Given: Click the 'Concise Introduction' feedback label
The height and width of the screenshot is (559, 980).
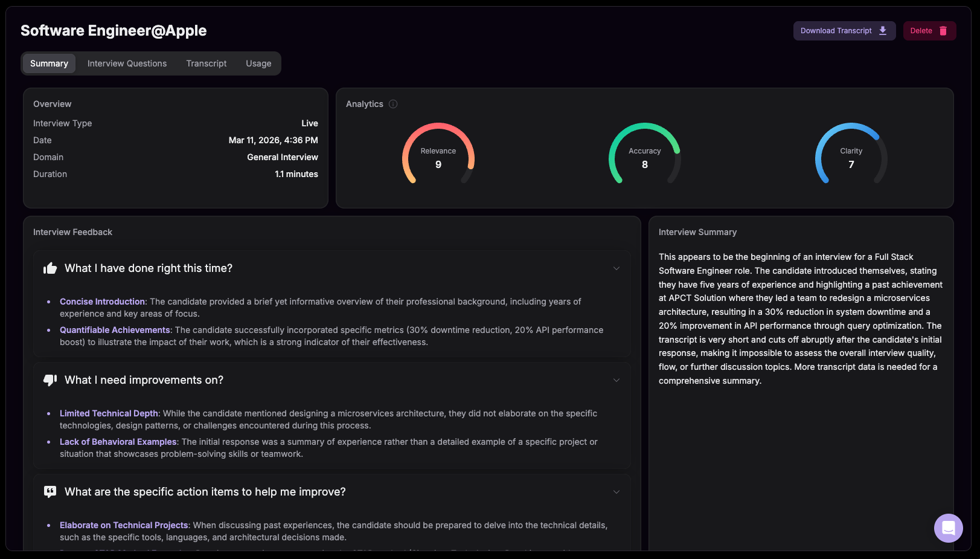Looking at the screenshot, I should point(102,302).
